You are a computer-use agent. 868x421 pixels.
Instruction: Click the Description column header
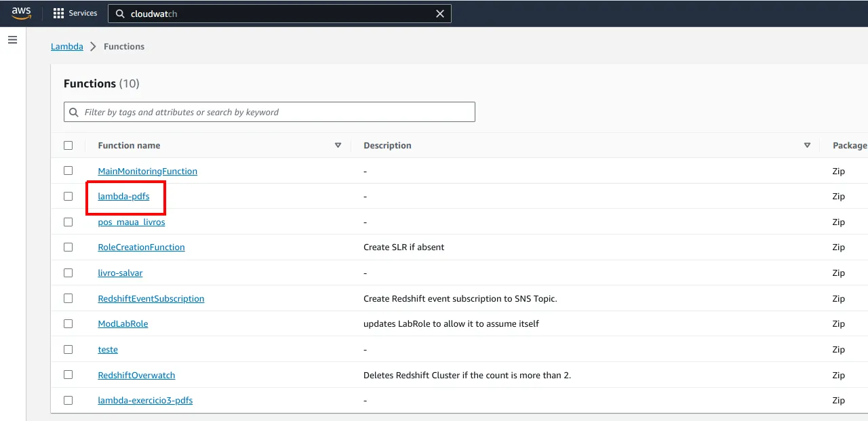click(387, 145)
